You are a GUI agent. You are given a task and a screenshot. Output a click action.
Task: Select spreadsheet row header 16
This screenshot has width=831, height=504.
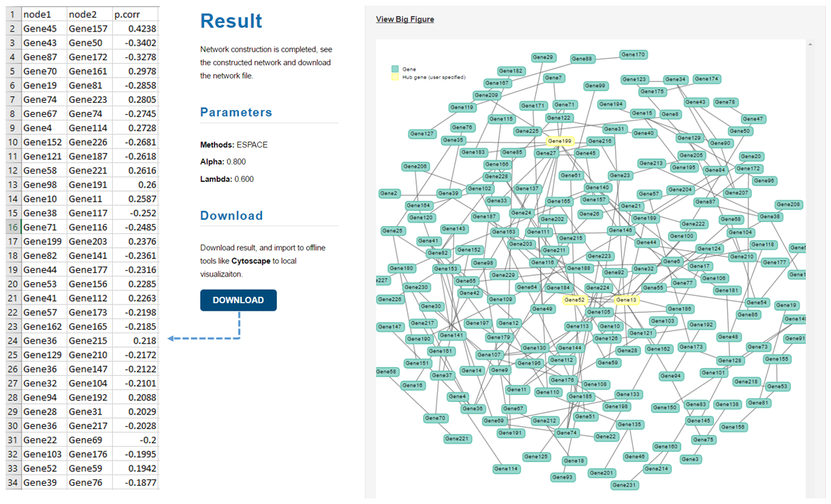(12, 227)
